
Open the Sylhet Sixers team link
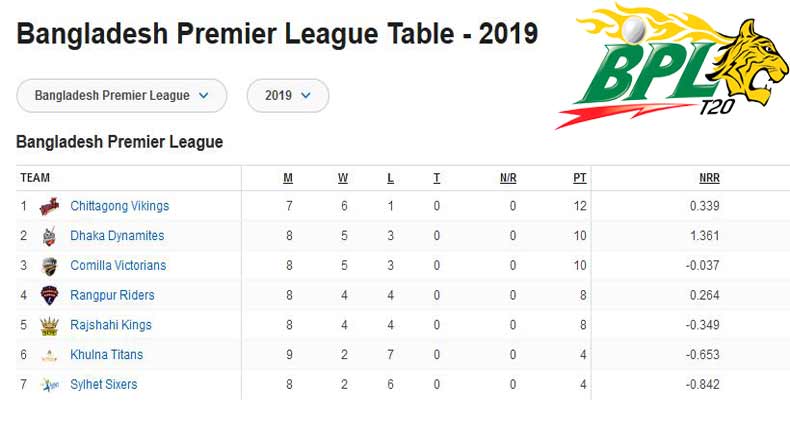(x=104, y=385)
